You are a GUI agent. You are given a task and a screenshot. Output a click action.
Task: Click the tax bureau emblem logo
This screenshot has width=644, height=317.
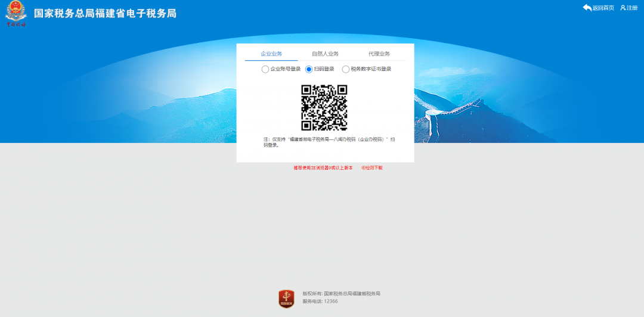pos(16,14)
